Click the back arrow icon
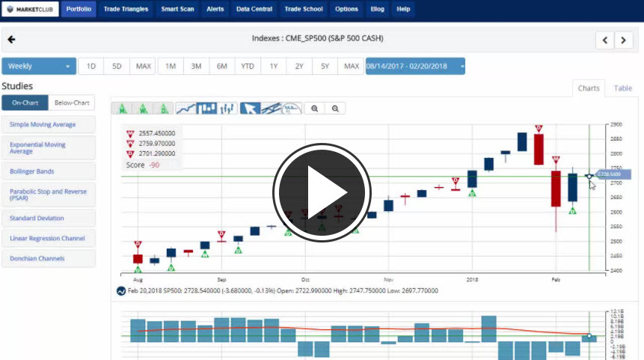The image size is (644, 360). (11, 40)
